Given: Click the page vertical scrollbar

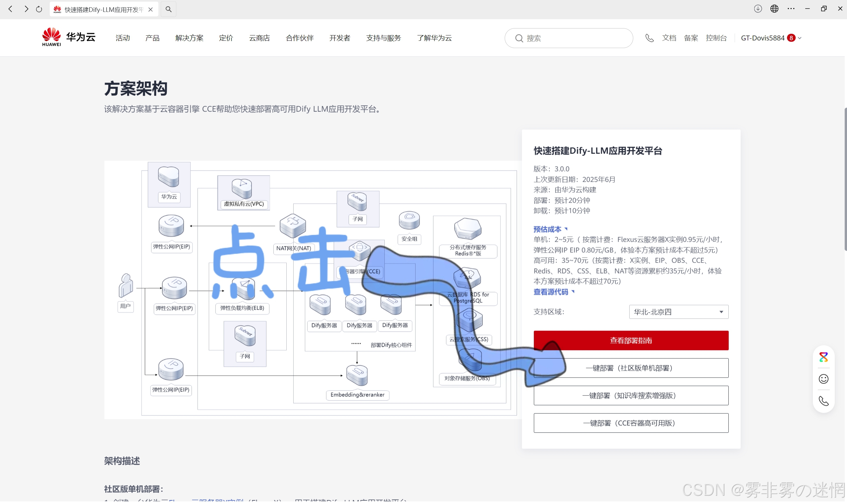Looking at the screenshot, I should [845, 179].
